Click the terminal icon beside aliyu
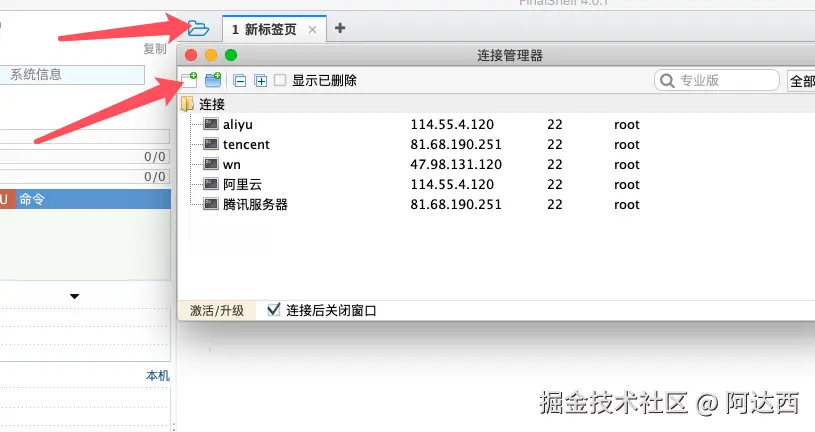This screenshot has width=815, height=432. point(211,124)
